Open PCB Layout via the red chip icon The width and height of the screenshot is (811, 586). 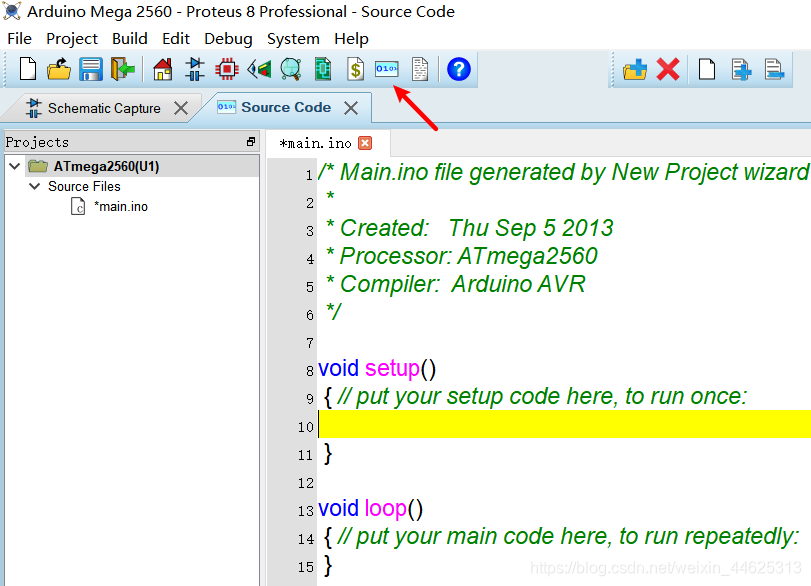[227, 69]
